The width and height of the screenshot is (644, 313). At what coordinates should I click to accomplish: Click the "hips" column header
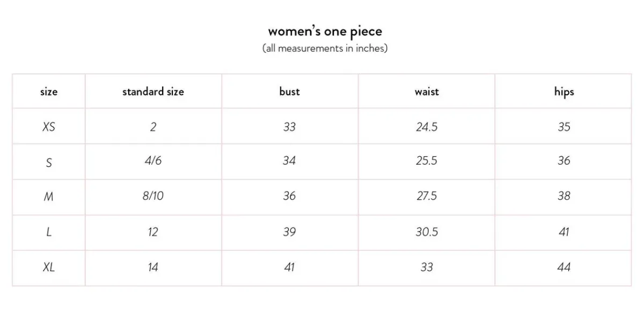click(563, 92)
